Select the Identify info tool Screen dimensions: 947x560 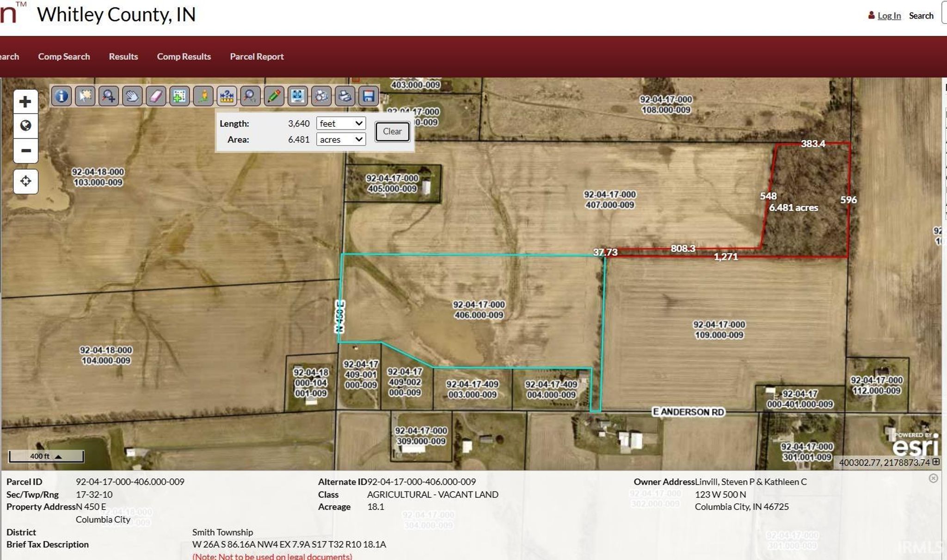[x=61, y=96]
